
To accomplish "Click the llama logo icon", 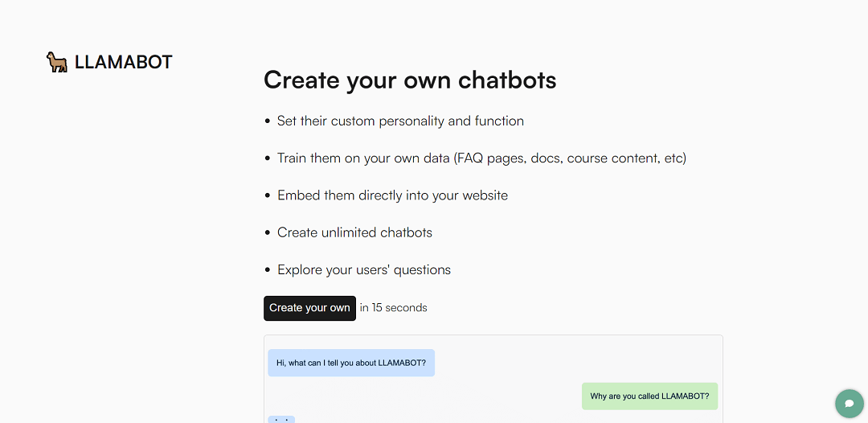I will coord(57,62).
